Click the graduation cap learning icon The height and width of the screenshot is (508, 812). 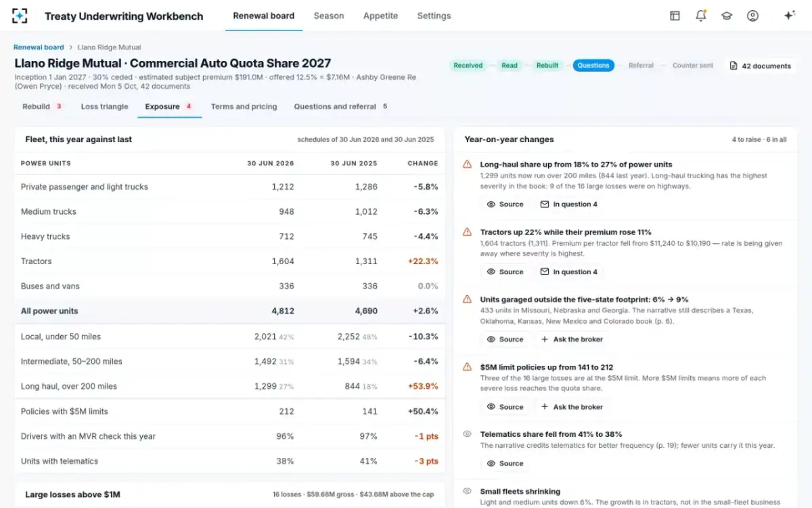click(x=727, y=16)
